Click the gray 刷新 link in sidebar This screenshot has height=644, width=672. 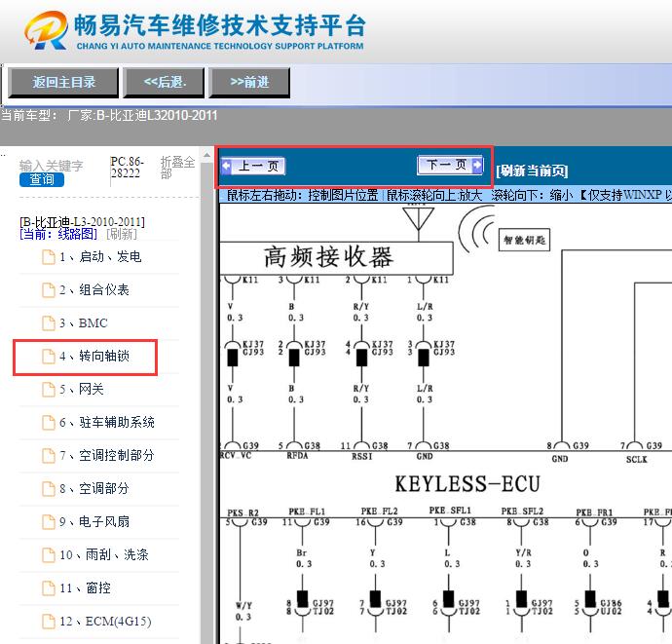pos(122,234)
